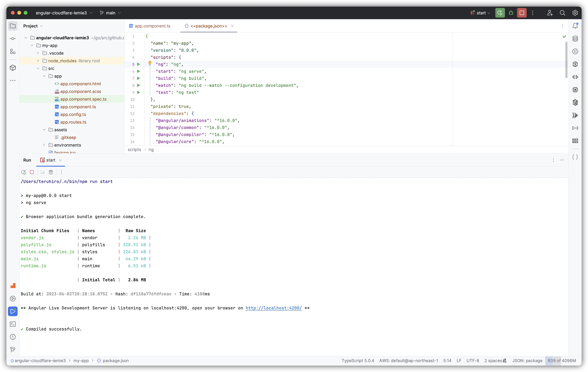Run the "start" script gutter arrow
Viewport: 588px width, 372px height.
[139, 72]
